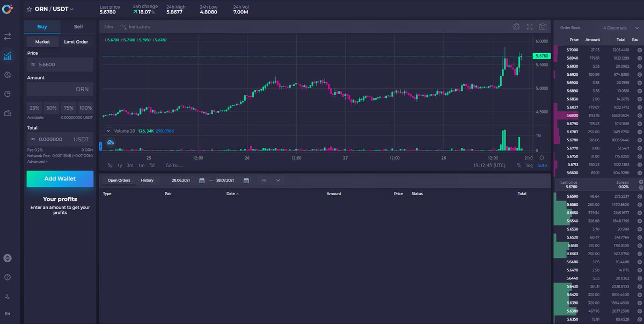Click the current price label 5.6780 on chart

point(541,56)
